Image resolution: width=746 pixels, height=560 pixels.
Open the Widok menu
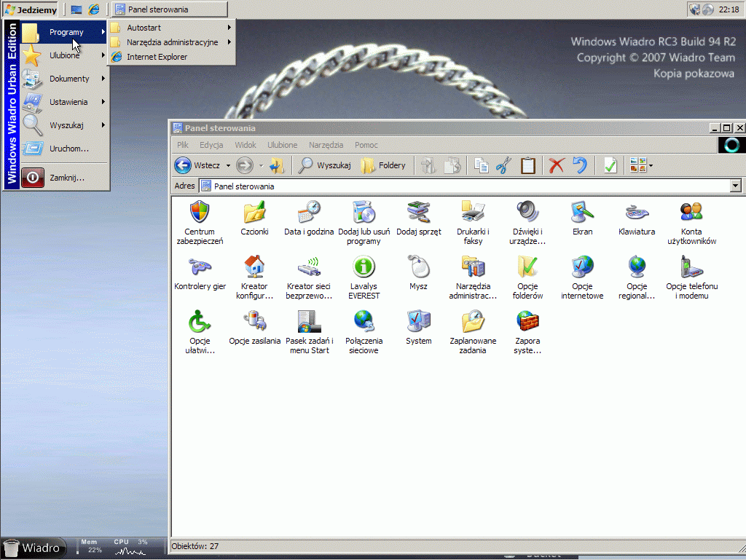(x=246, y=145)
